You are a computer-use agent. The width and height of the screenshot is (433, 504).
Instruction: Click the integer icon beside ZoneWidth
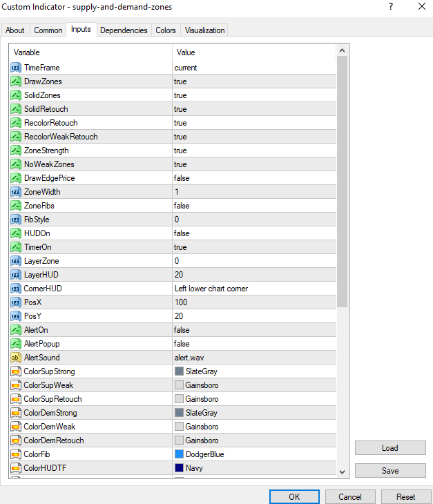16,192
